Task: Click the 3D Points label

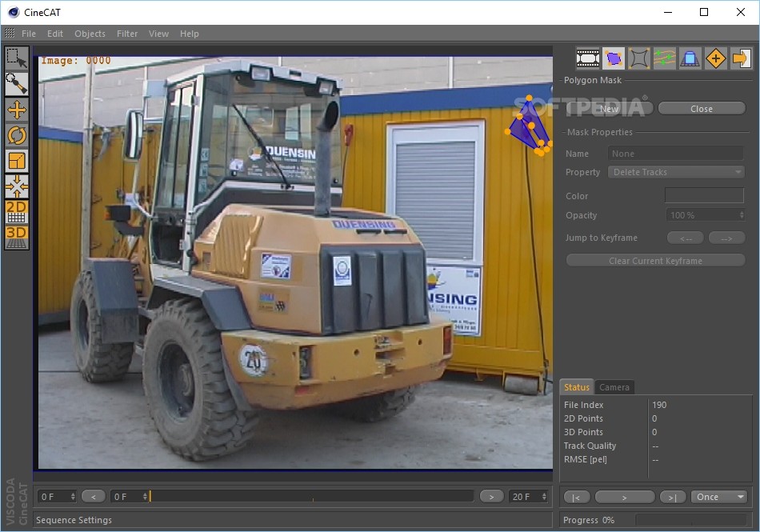Action: [583, 432]
